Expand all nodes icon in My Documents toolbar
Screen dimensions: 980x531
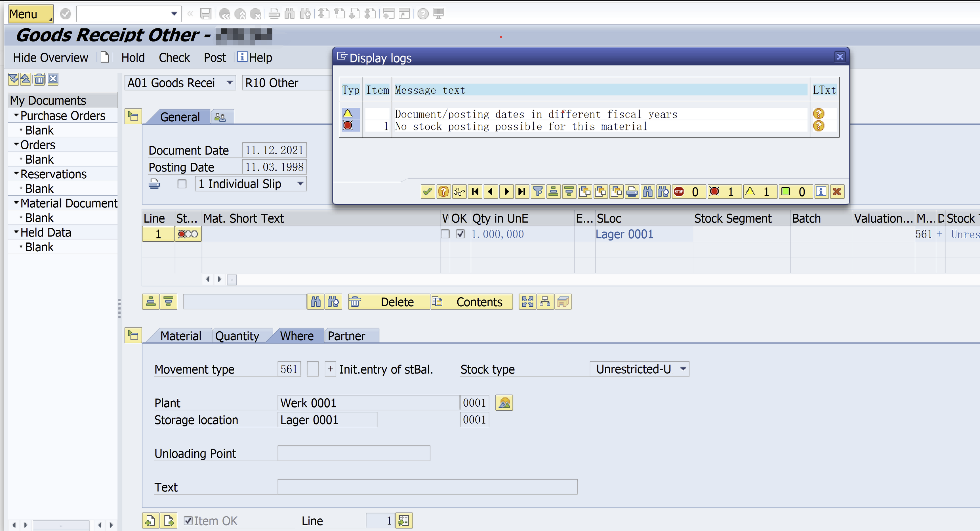point(14,79)
